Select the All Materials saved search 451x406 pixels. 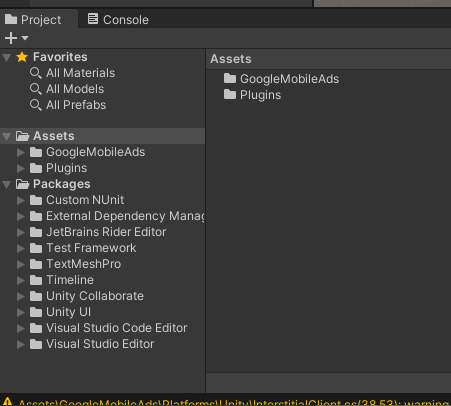click(x=80, y=73)
